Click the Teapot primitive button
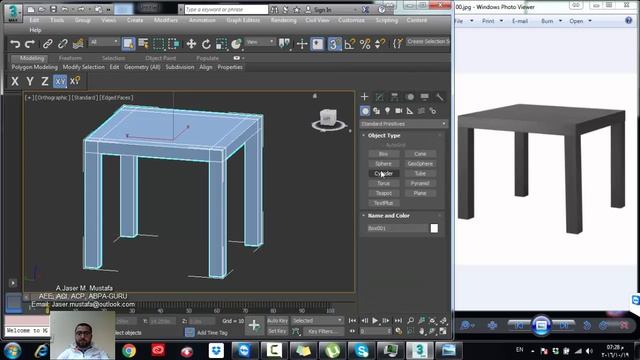640x360 pixels. [383, 193]
